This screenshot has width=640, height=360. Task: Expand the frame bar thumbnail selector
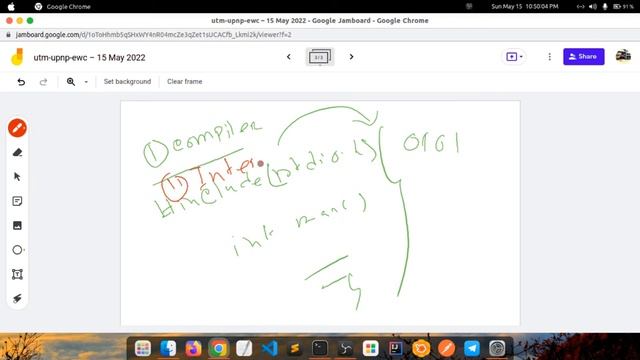tap(320, 57)
